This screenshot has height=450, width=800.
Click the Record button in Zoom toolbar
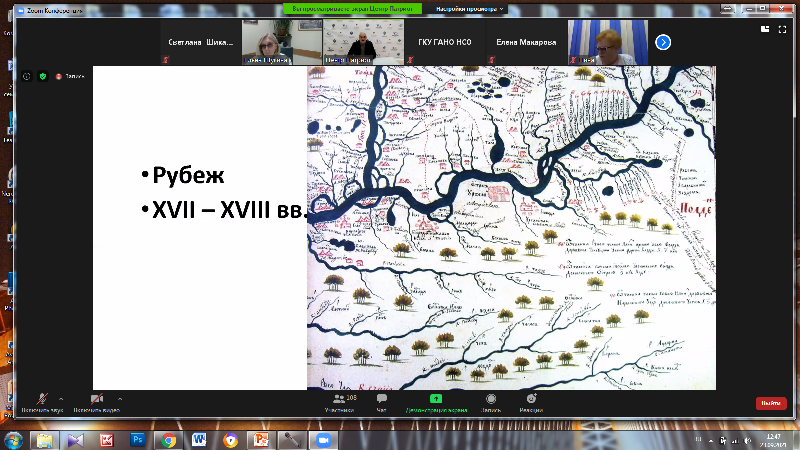pyautogui.click(x=491, y=403)
